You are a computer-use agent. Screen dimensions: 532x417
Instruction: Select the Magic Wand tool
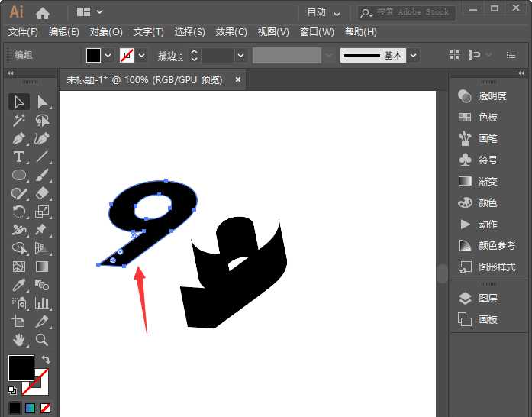point(20,120)
